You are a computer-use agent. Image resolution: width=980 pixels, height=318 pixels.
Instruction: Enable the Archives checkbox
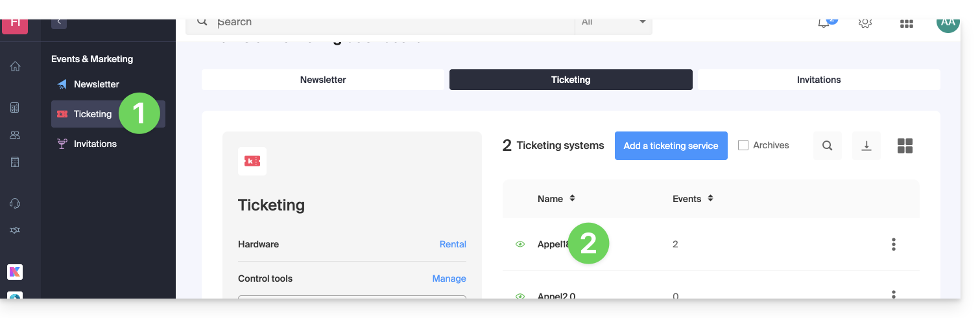pyautogui.click(x=743, y=145)
